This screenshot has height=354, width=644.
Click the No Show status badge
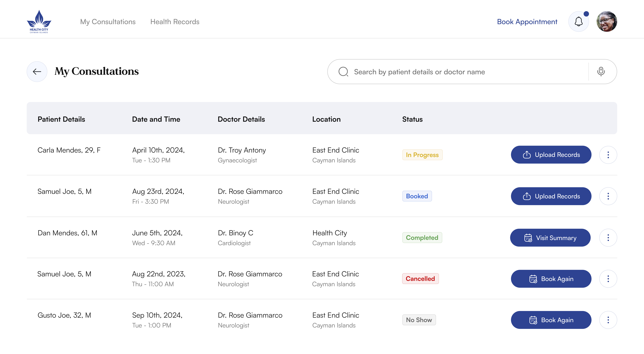(x=419, y=320)
